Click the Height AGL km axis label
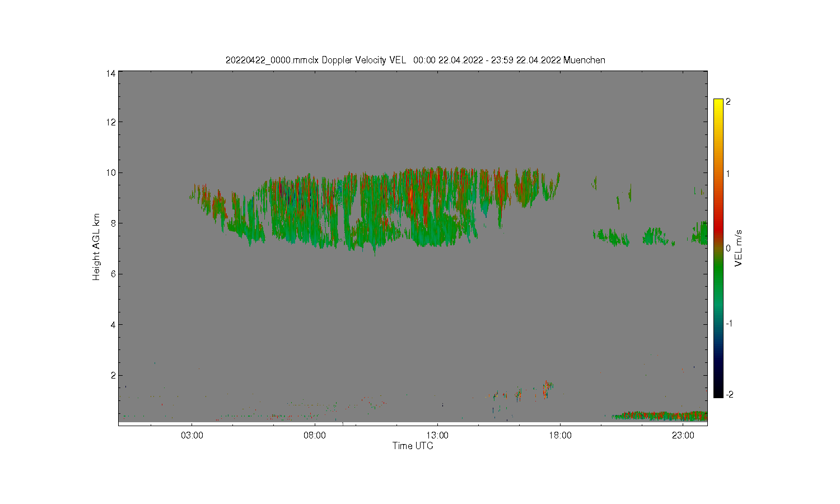840x504 pixels. tap(96, 247)
